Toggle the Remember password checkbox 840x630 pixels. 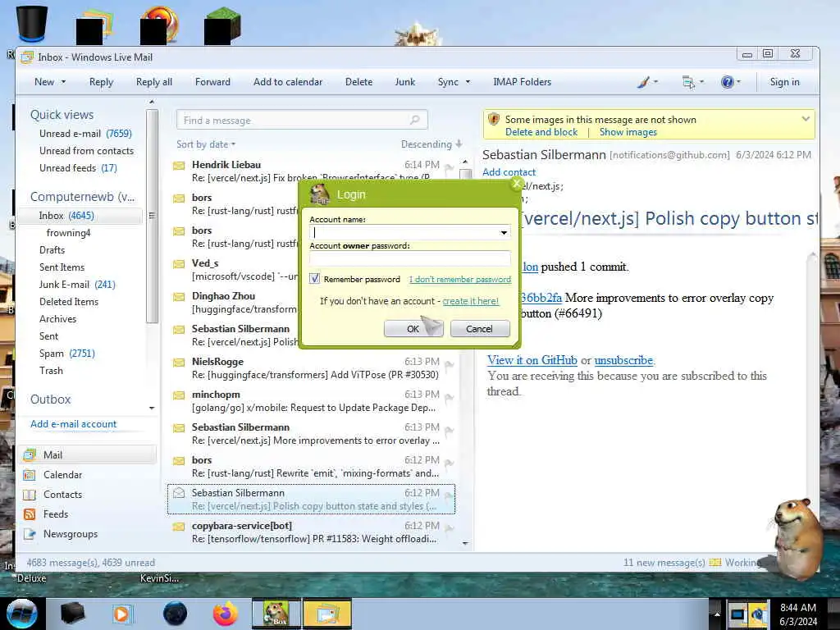315,279
